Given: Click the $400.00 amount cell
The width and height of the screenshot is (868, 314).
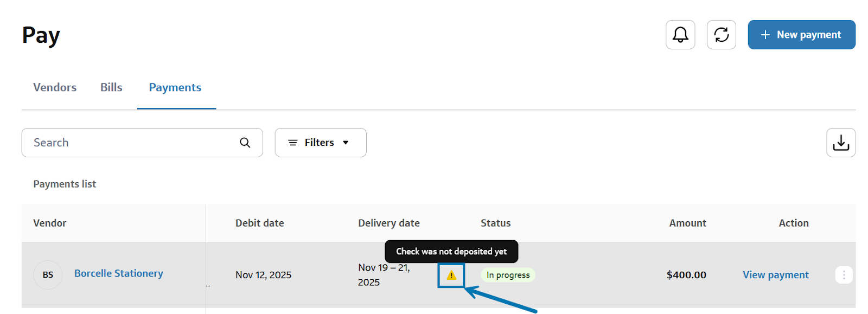Looking at the screenshot, I should tap(686, 275).
